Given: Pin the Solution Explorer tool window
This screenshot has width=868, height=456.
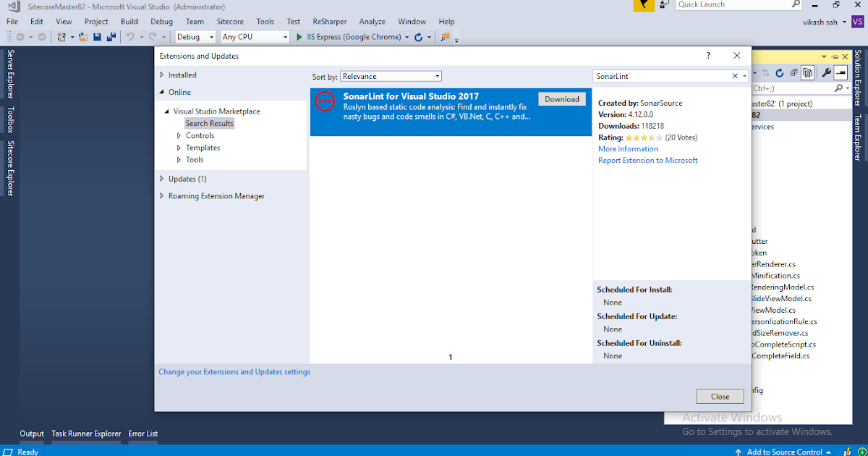Looking at the screenshot, I should [x=835, y=57].
